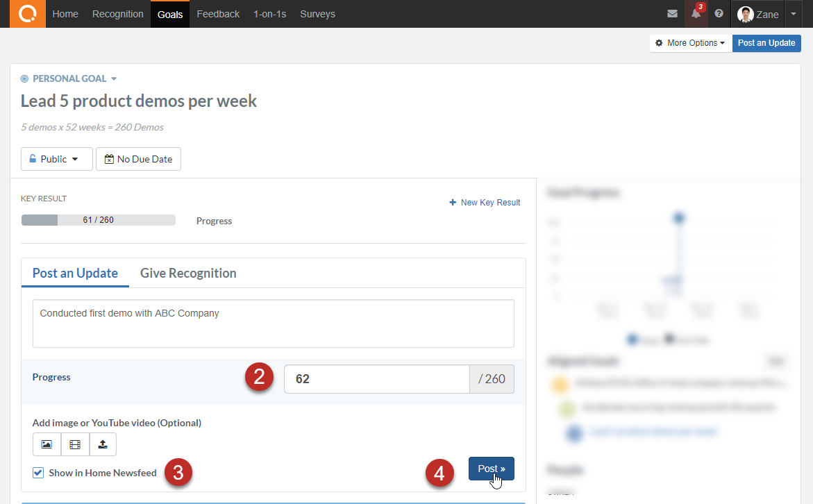Viewport: 813px width, 504px height.
Task: Expand the Public visibility dropdown
Action: coord(56,159)
